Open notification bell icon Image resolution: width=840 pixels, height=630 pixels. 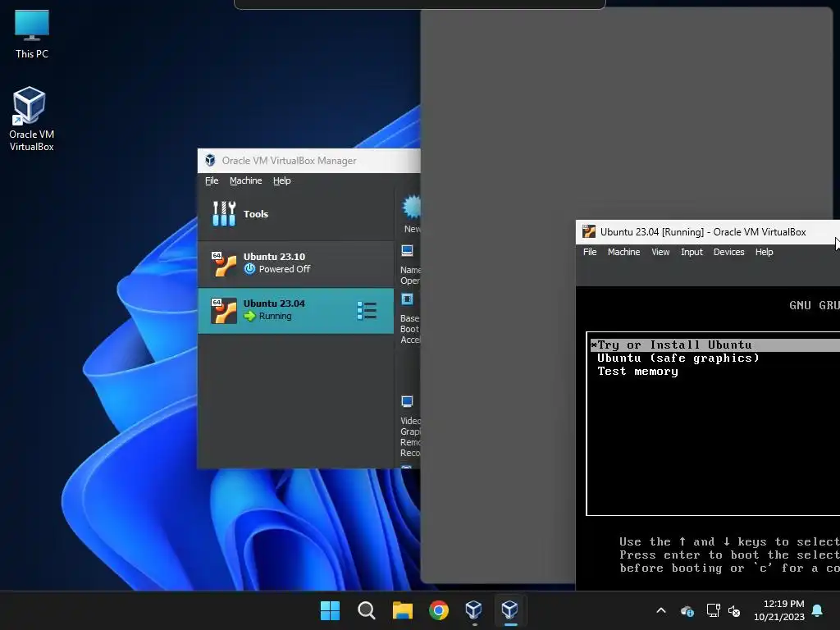818,610
